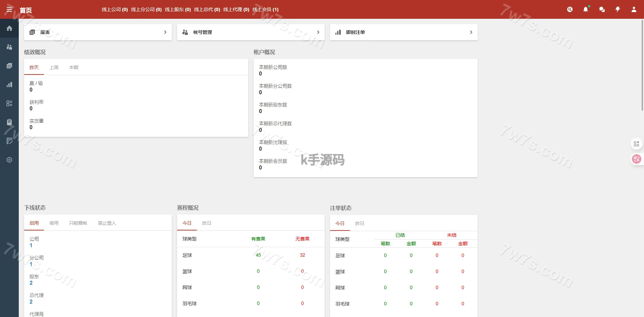This screenshot has width=644, height=317.
Task: Click the search user icon in header
Action: tap(570, 9)
